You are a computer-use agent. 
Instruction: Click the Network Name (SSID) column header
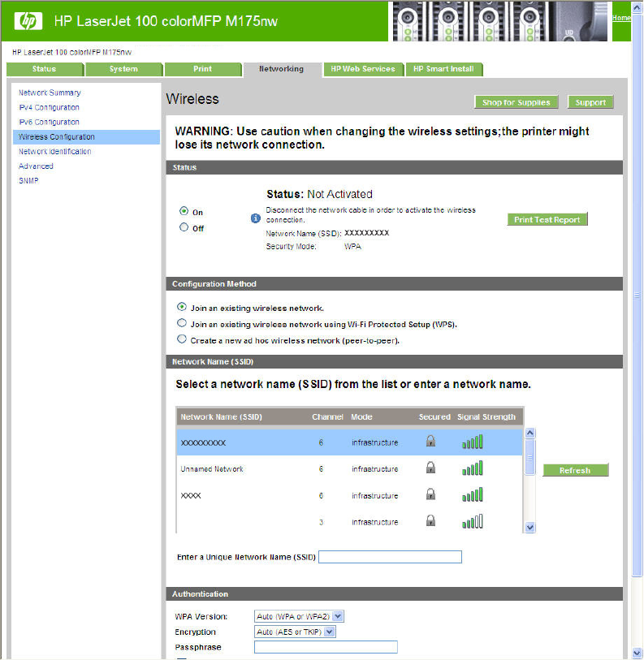coord(221,416)
